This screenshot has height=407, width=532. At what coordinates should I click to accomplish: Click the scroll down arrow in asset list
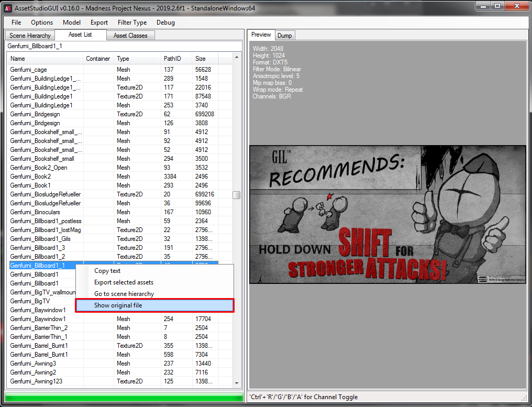click(x=237, y=383)
